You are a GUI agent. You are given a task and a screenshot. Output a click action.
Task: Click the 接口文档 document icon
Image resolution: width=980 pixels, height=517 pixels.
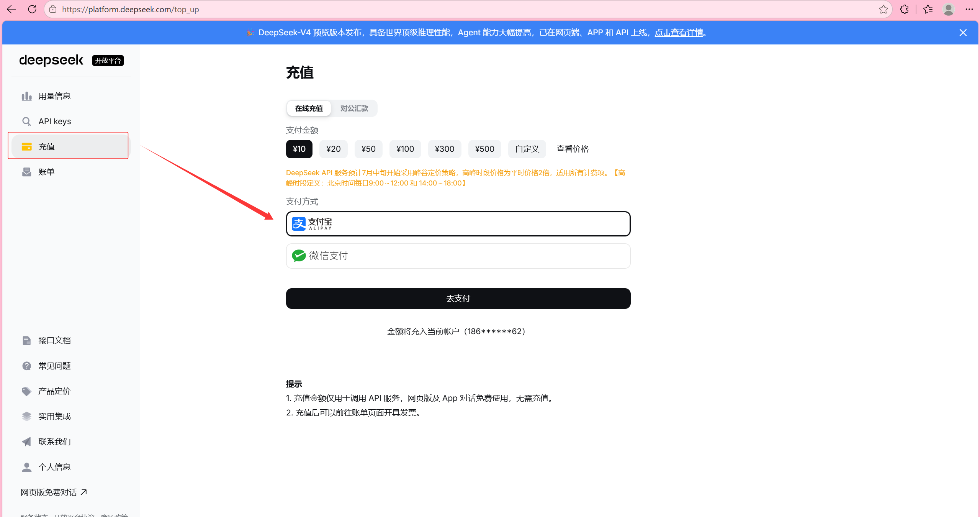point(26,341)
